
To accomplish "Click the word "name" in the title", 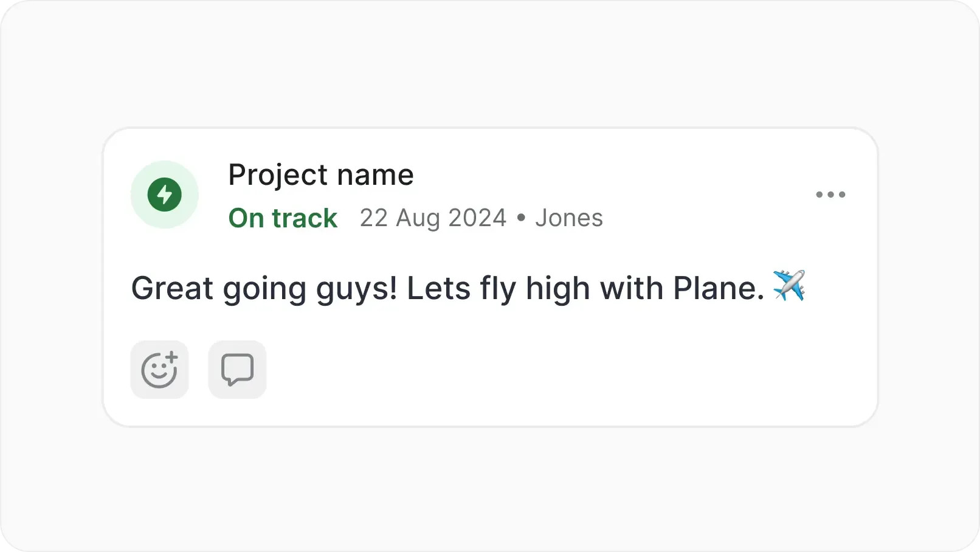I will [x=375, y=175].
